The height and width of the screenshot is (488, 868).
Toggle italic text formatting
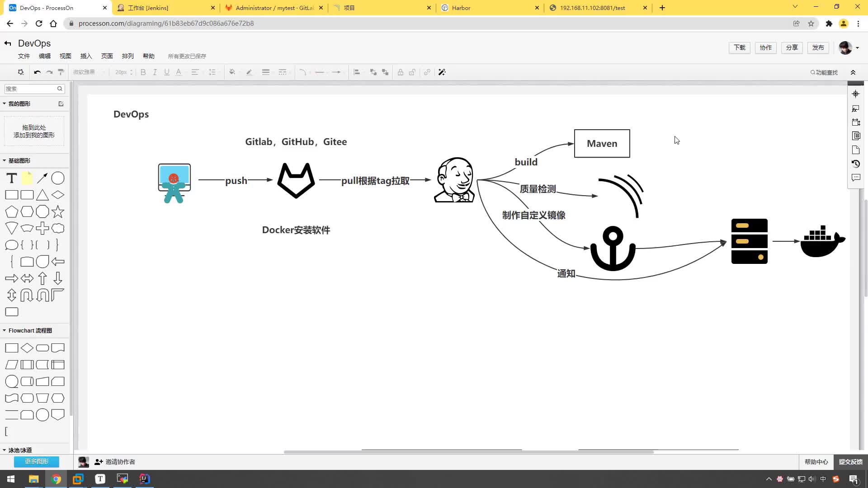pos(155,72)
